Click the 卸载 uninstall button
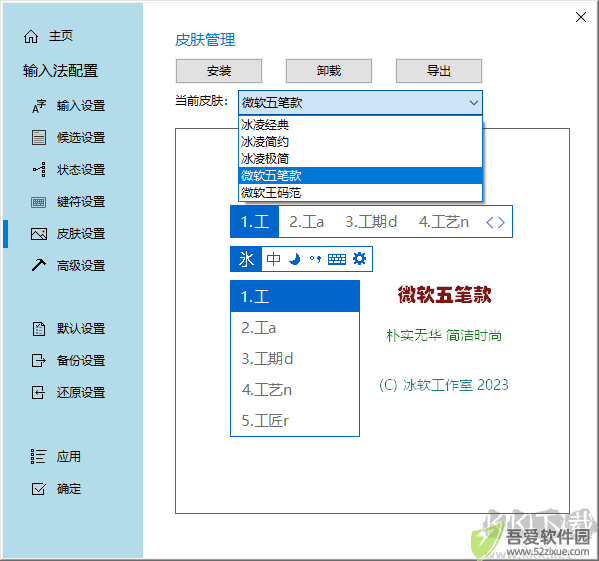 pos(329,71)
